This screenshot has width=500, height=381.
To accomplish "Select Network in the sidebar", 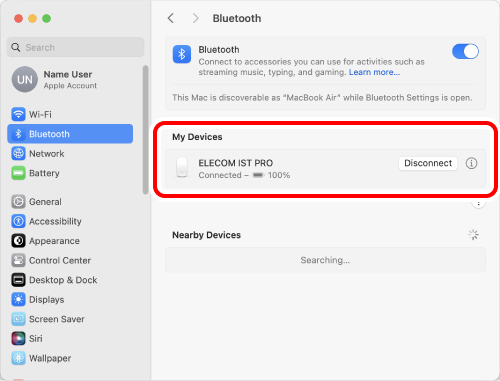I will [70, 154].
